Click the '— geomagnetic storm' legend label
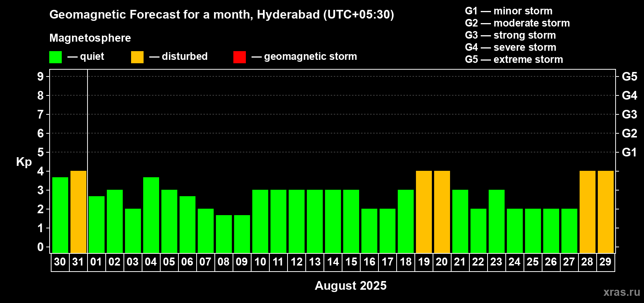The height and width of the screenshot is (303, 644). [304, 57]
